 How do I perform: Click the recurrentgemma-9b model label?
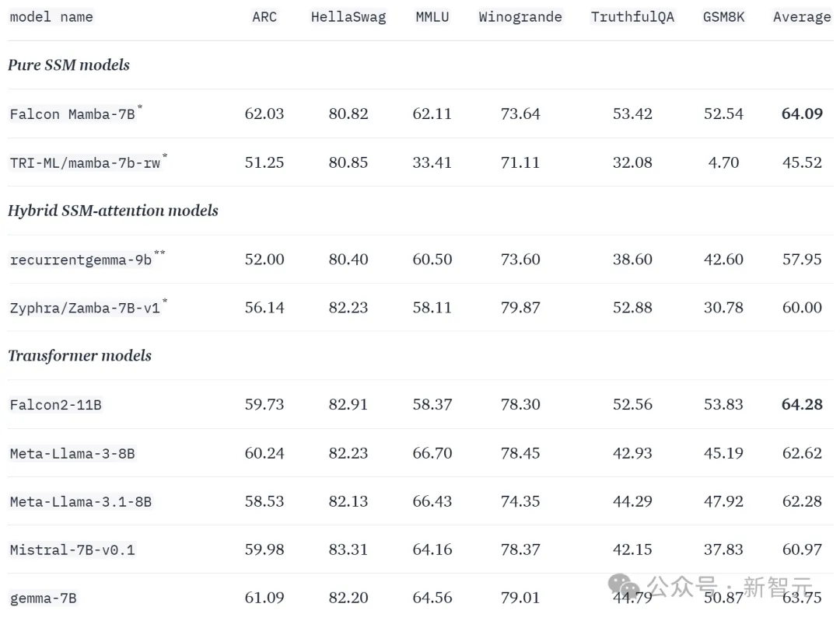[81, 260]
